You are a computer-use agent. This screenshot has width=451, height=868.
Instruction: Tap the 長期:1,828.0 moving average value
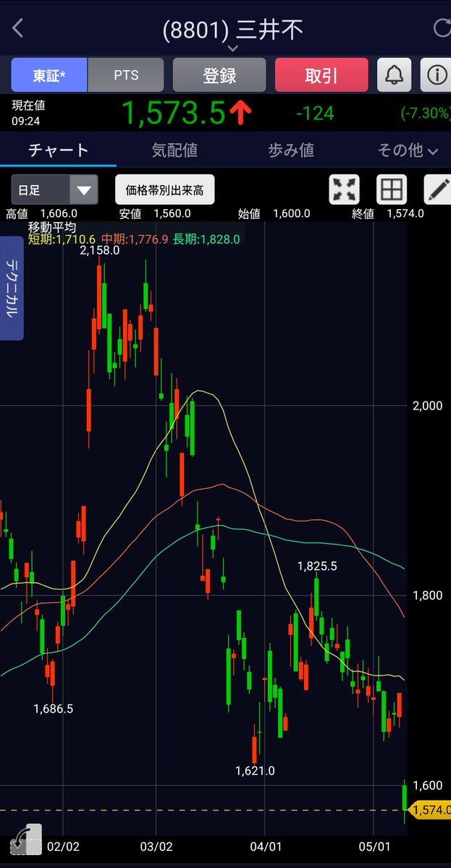click(206, 239)
